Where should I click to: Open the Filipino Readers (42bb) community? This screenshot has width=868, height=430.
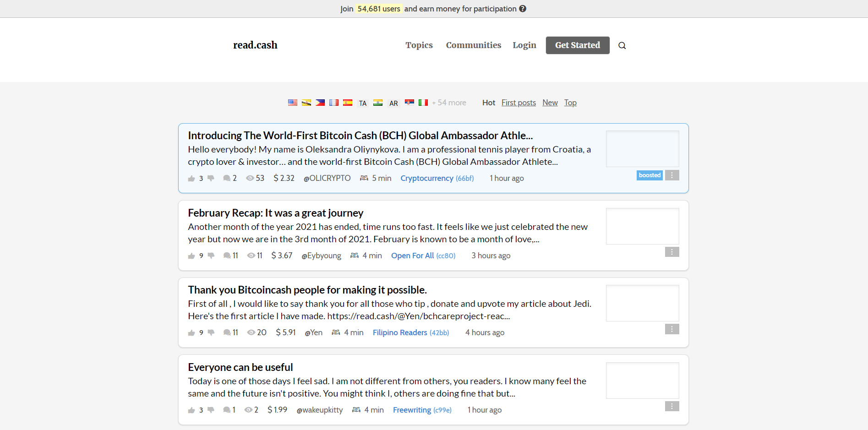point(411,332)
